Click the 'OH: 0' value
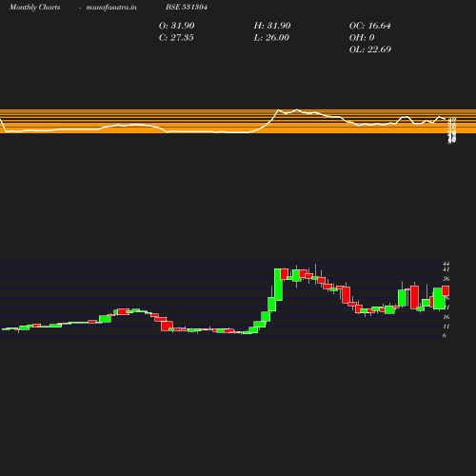Screen dimensions: 476x476 point(362,37)
